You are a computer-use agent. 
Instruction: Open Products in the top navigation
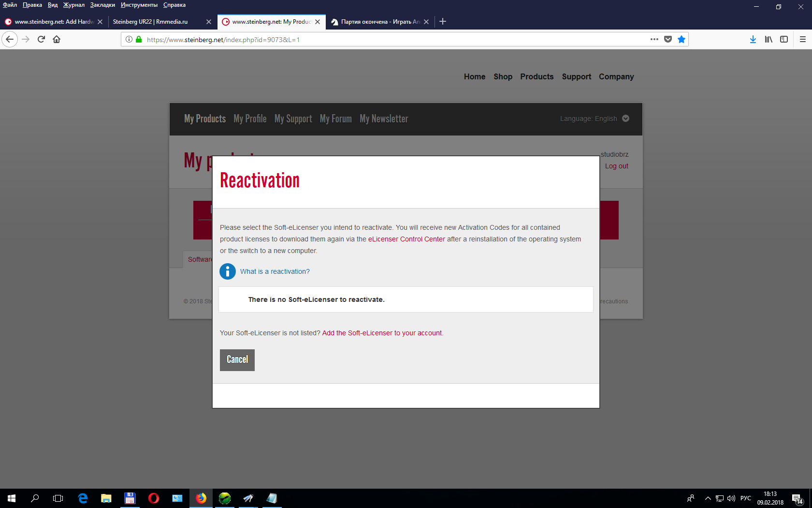click(537, 76)
